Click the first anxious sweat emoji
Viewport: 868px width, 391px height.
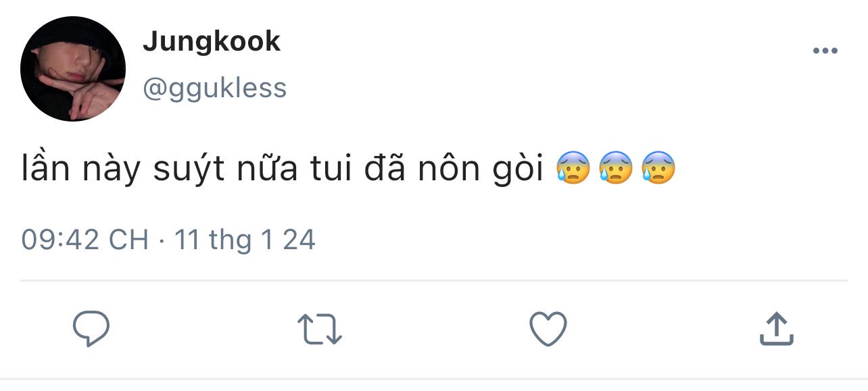(573, 169)
